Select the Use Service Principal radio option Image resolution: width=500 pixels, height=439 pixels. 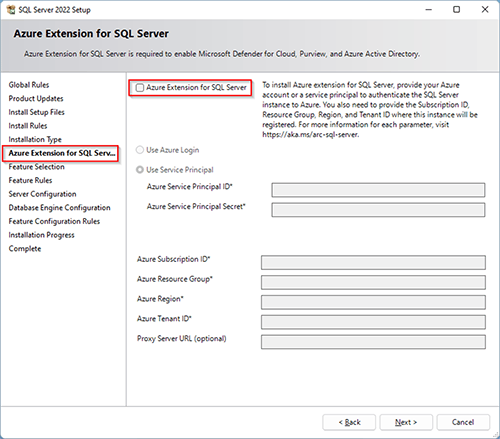point(140,170)
